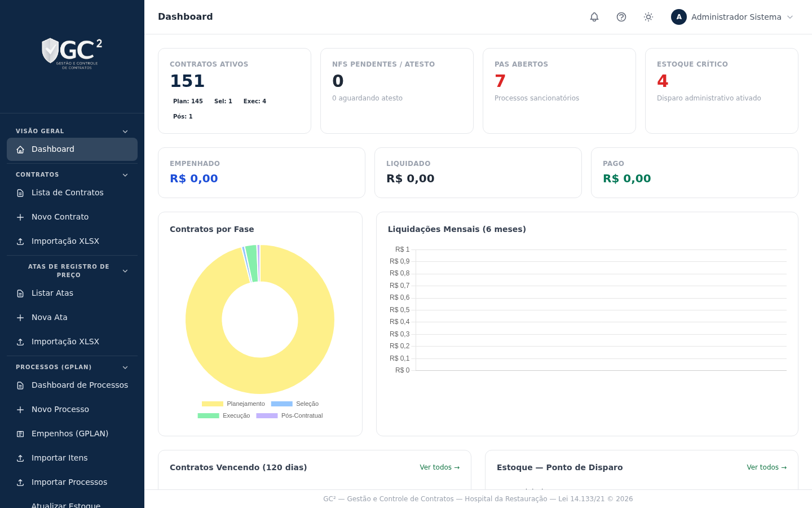Open Atas section Importação XLSX entry
The image size is (812, 508).
[x=72, y=341]
